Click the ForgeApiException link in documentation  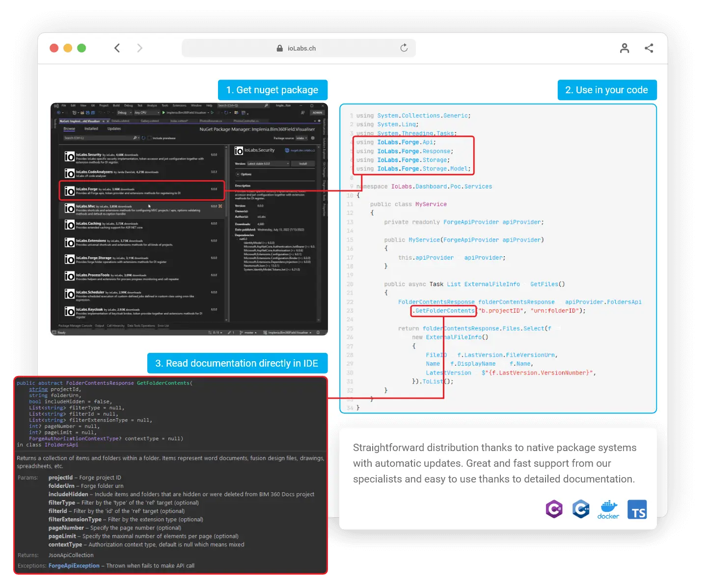[74, 565]
